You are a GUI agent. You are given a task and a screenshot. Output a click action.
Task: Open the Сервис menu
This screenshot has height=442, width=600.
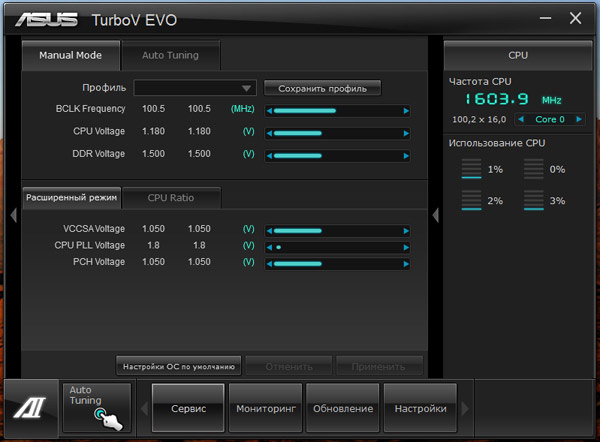click(x=188, y=408)
